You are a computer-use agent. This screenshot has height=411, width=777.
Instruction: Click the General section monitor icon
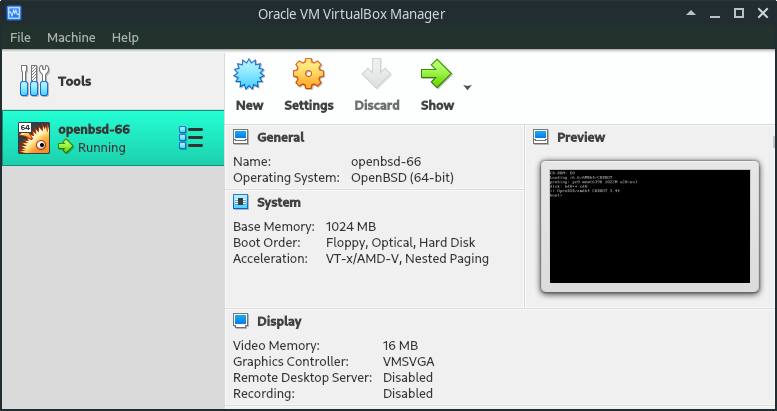(x=241, y=137)
